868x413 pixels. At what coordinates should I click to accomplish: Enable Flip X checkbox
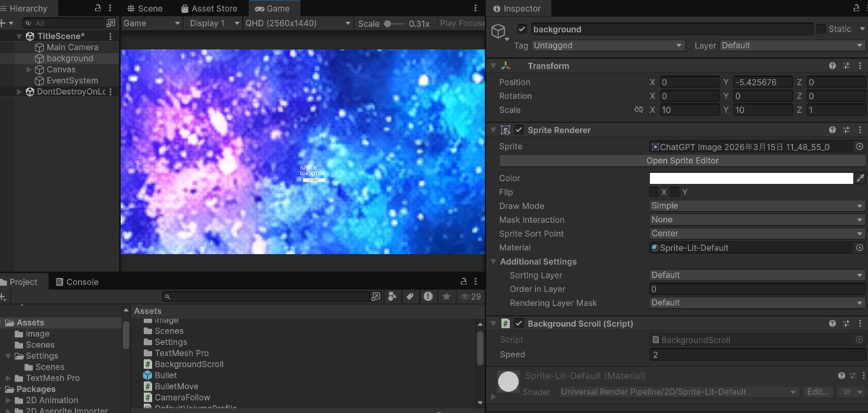coord(654,192)
